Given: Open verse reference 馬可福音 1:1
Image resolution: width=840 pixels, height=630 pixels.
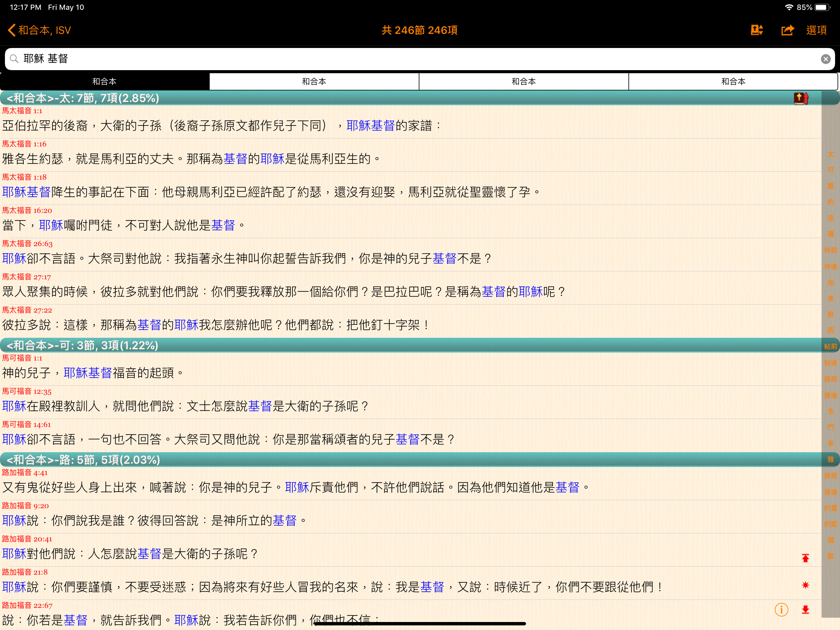Looking at the screenshot, I should [x=22, y=358].
